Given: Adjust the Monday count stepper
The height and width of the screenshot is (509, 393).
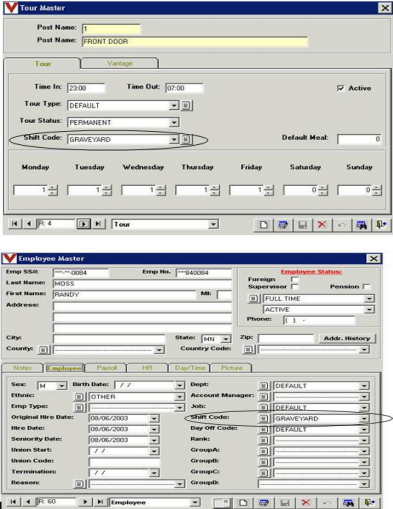Looking at the screenshot, I should [53, 190].
